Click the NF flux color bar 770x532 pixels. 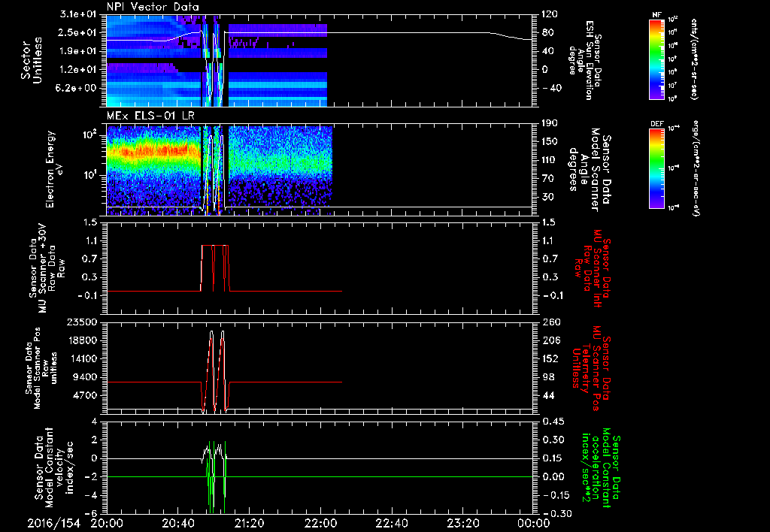coord(656,59)
